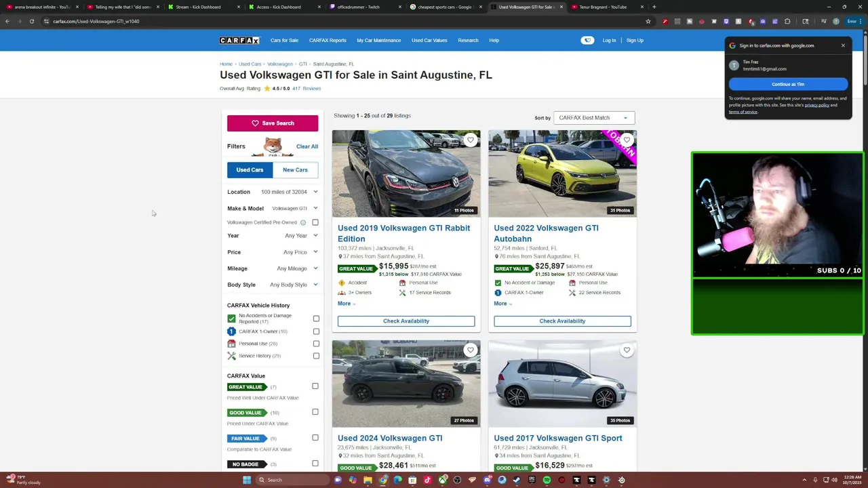Open Spotify from the taskbar
868x488 pixels.
click(x=547, y=480)
